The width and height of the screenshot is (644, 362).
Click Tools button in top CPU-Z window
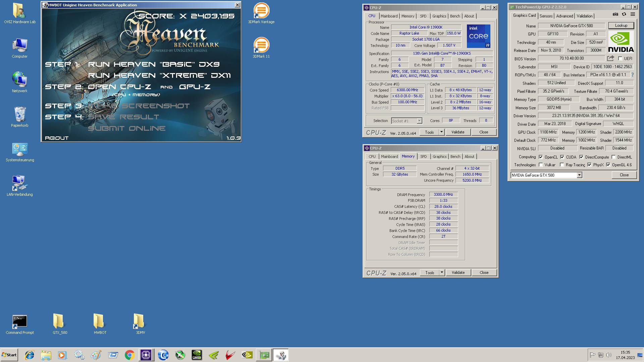(x=429, y=132)
